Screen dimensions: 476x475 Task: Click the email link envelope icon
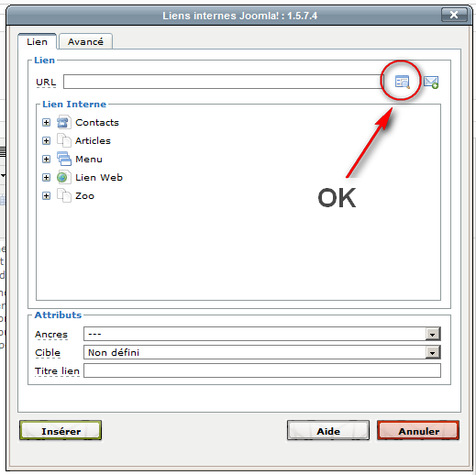(431, 82)
